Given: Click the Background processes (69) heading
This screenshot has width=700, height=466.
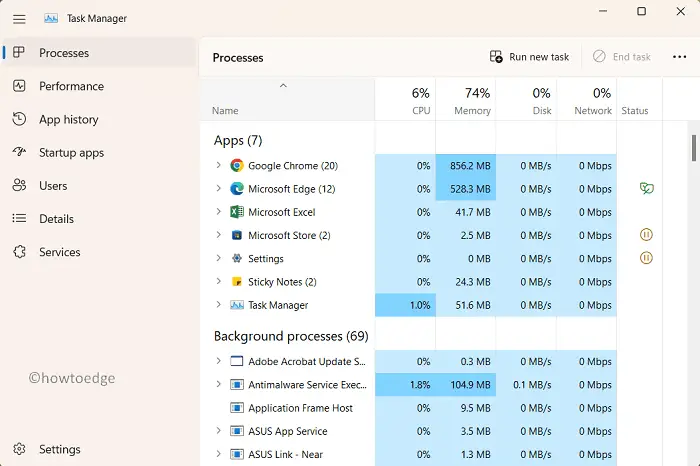Looking at the screenshot, I should point(291,336).
